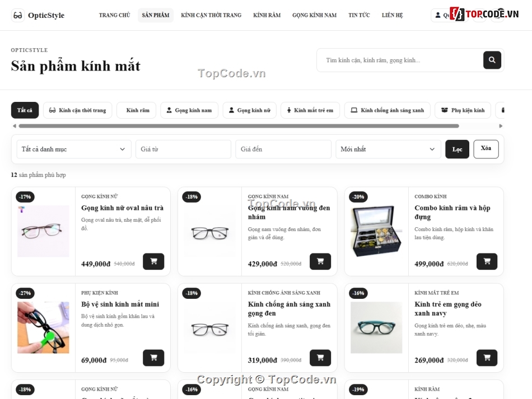
Task: Click the cleaning kit product image
Action: click(43, 327)
